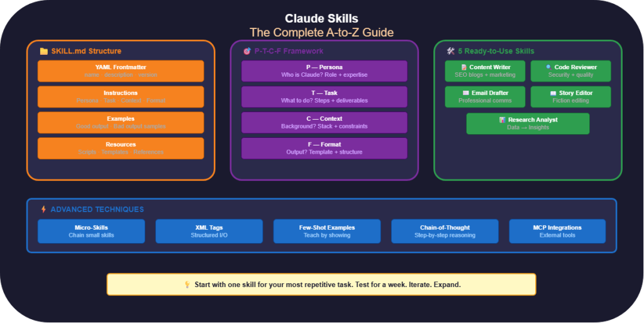This screenshot has width=644, height=323.
Task: Click the 'Start with one skill' tip banner
Action: coord(321,285)
